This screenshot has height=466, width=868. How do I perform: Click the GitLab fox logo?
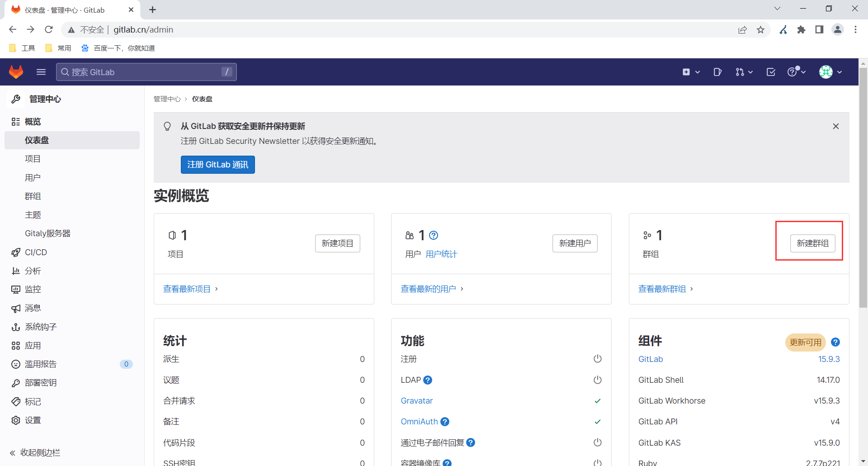tap(16, 72)
